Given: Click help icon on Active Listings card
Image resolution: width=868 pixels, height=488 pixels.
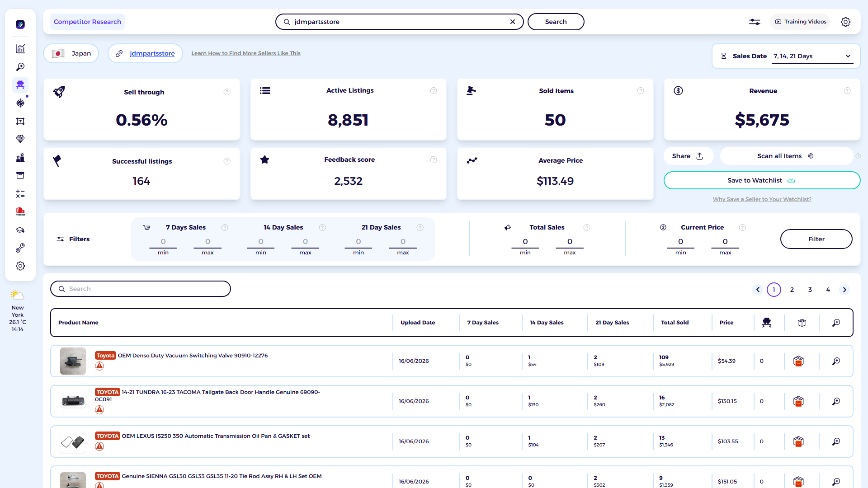Looking at the screenshot, I should point(434,91).
